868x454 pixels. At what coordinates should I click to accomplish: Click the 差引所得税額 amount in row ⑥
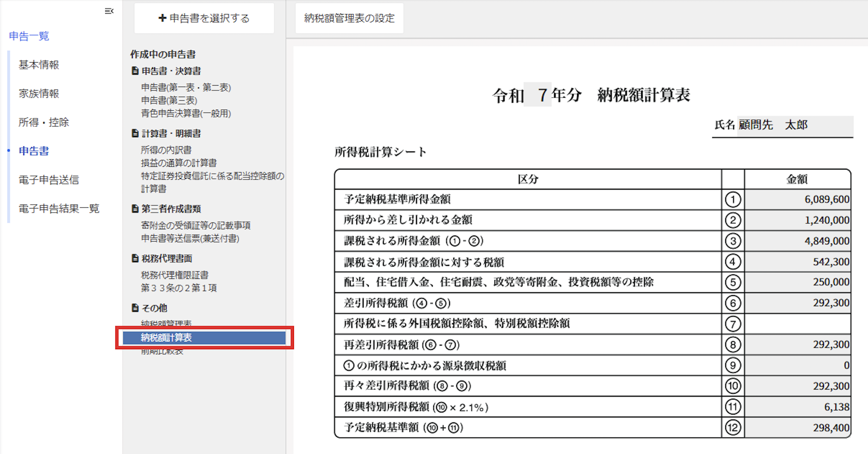[798, 303]
